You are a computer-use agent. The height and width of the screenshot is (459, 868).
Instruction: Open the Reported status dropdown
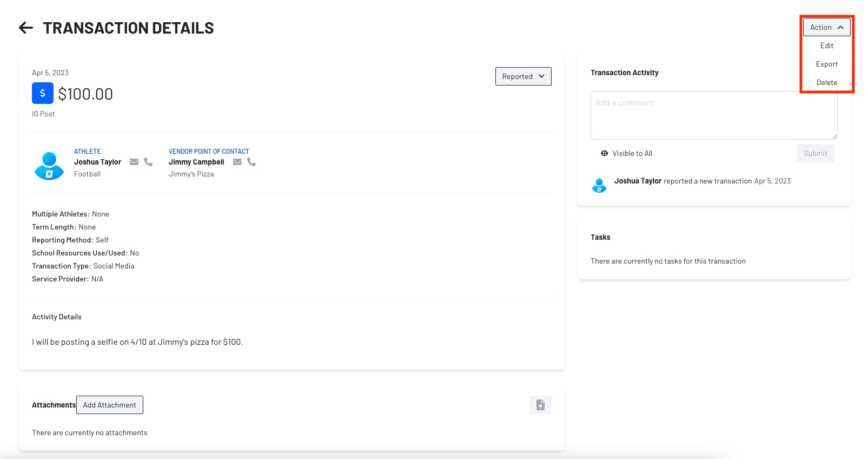click(x=523, y=76)
